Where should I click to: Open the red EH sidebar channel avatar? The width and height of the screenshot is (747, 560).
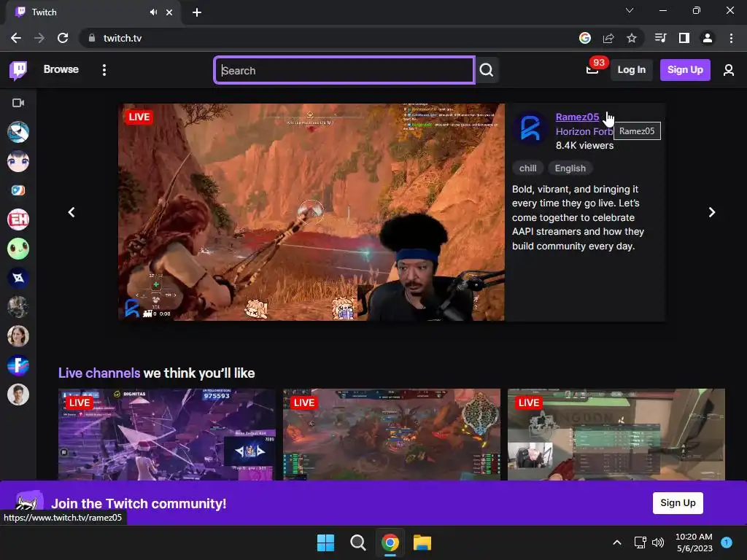tap(18, 219)
